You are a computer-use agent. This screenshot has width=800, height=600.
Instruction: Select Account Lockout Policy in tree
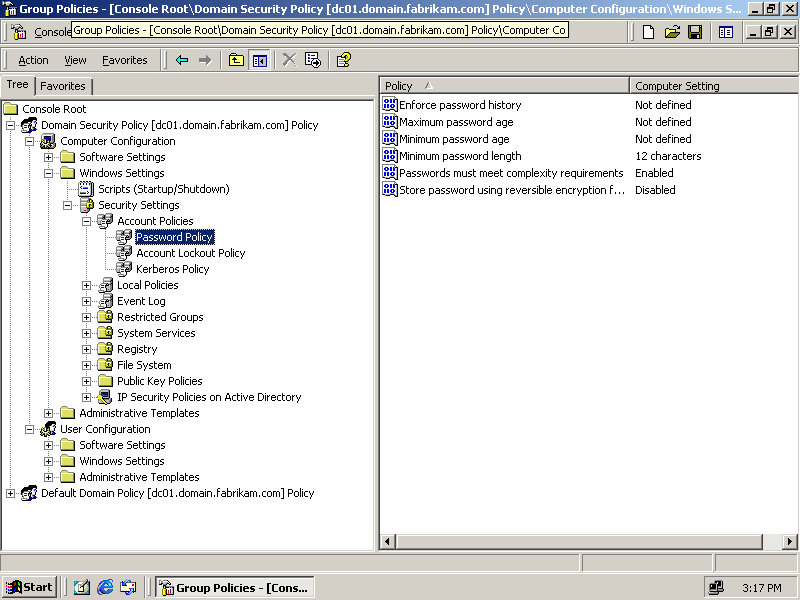click(190, 253)
